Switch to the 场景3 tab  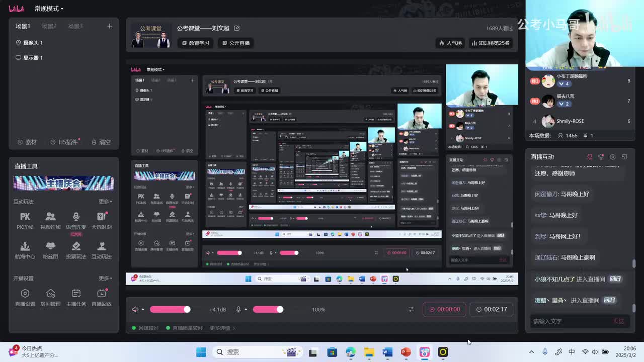tap(75, 26)
